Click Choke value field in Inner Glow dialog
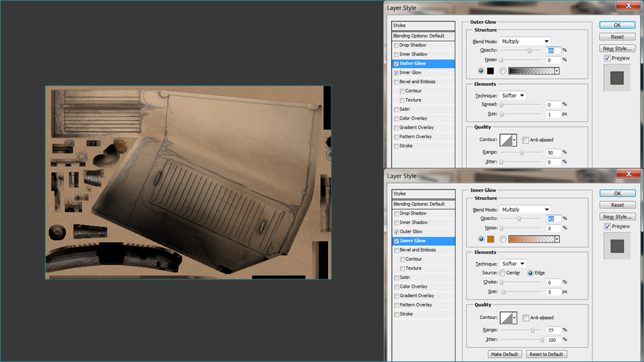Screen dimensions: 644x362 tap(553, 283)
